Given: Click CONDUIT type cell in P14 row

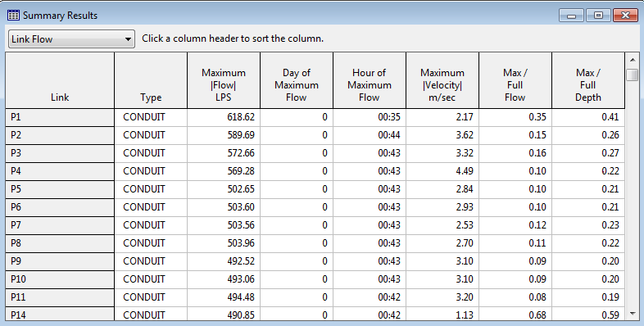Looking at the screenshot, I should 151,314.
